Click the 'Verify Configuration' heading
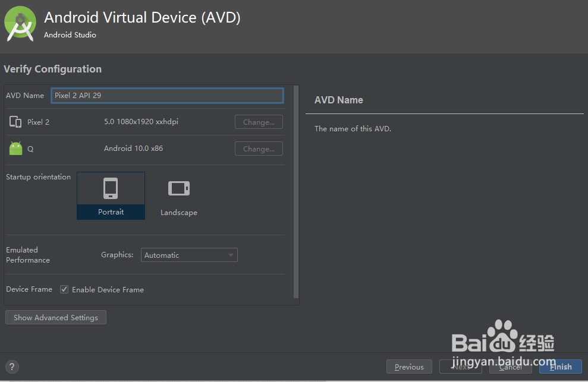Screen dimensions: 588x382 tap(52, 69)
